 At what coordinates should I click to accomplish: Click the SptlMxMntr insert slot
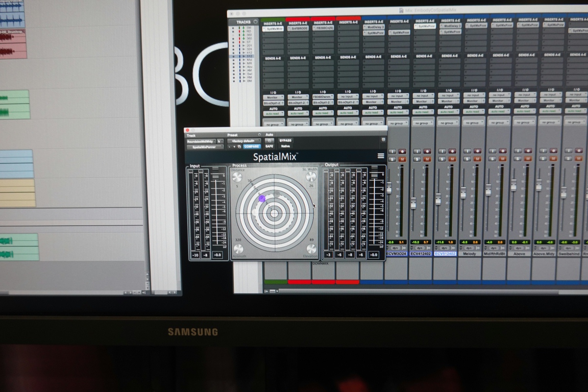(x=272, y=28)
